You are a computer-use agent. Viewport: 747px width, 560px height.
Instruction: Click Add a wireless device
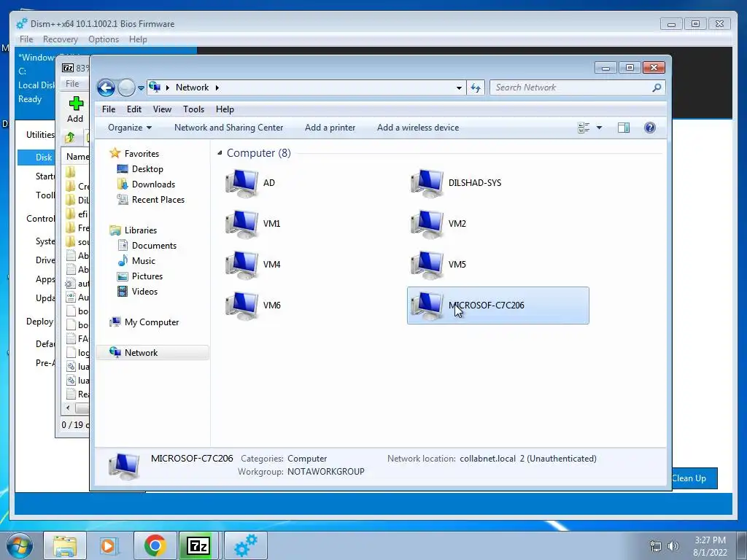pyautogui.click(x=418, y=128)
